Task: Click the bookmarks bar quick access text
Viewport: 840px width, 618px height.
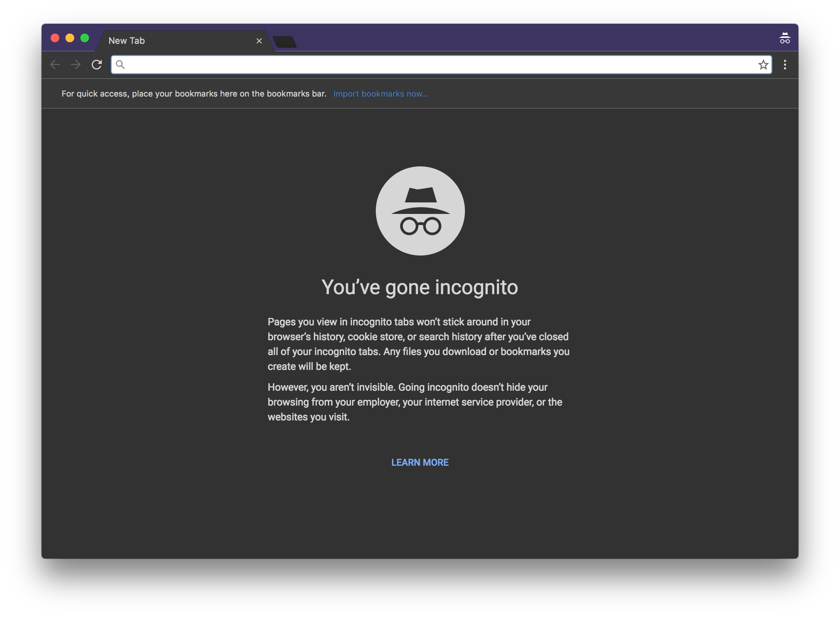Action: (x=194, y=94)
